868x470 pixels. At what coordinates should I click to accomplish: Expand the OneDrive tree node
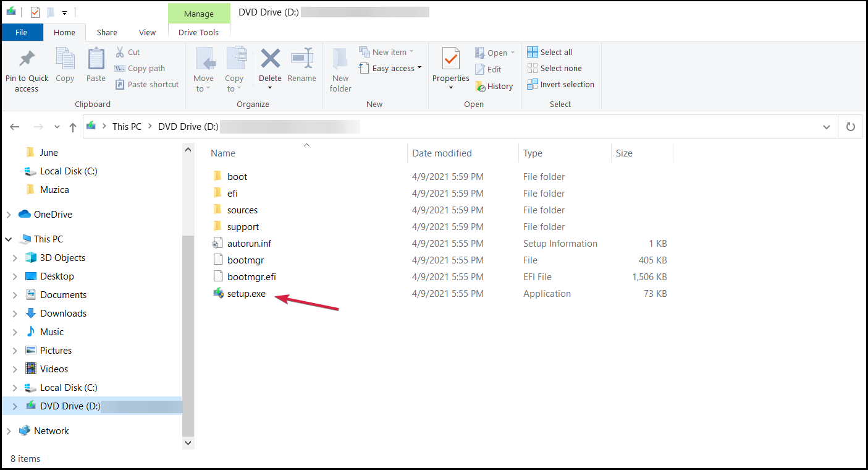coord(9,215)
